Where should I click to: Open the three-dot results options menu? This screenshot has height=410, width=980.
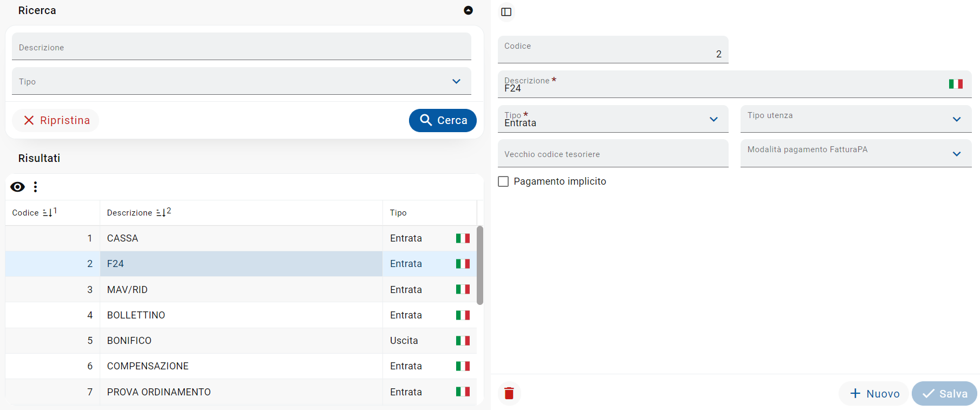point(35,187)
